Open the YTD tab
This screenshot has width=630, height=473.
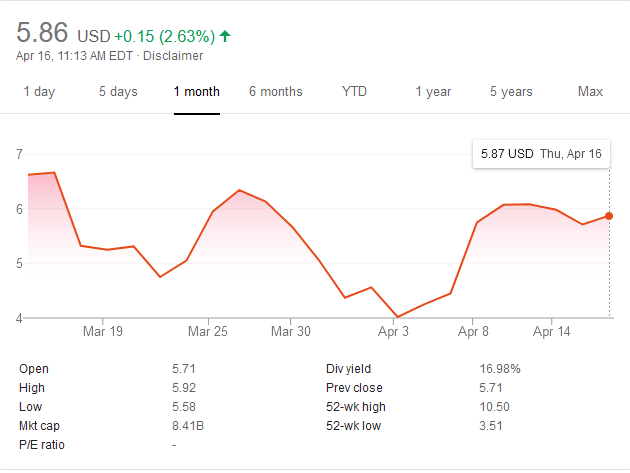[354, 92]
